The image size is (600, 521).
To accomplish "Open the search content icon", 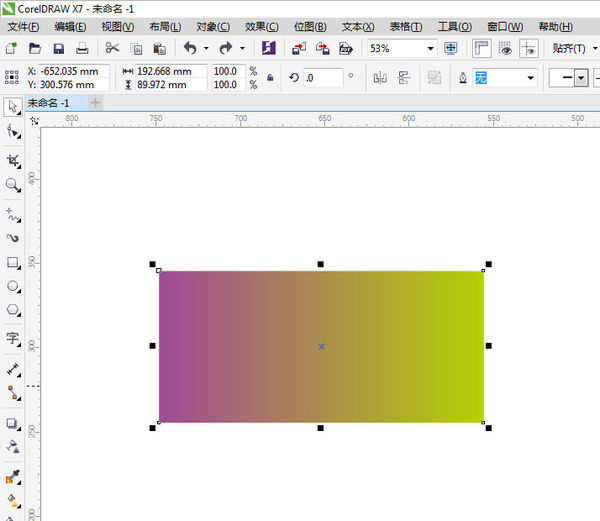I will 269,48.
